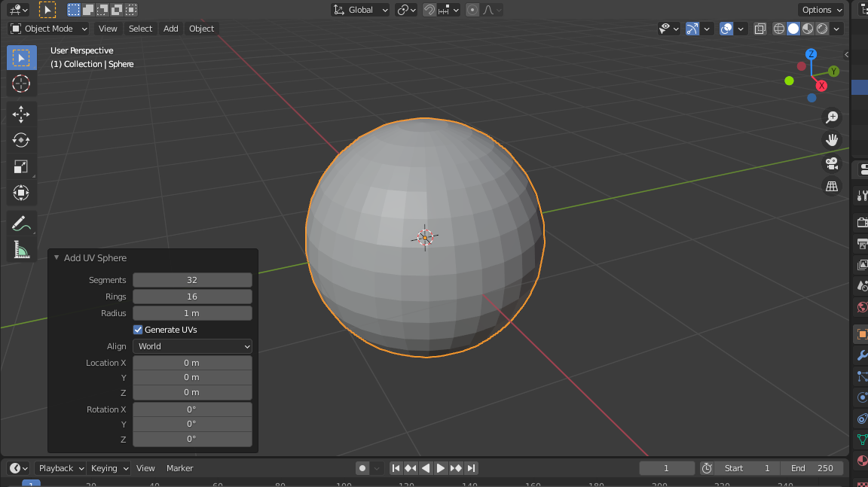Set selection mode to new selection
Image resolution: width=868 pixels, height=487 pixels.
pyautogui.click(x=74, y=10)
